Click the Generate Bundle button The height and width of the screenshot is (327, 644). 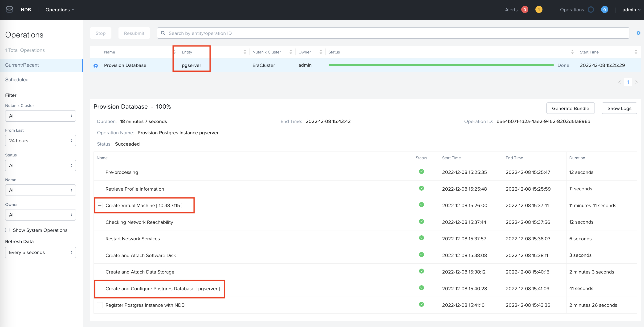[570, 108]
